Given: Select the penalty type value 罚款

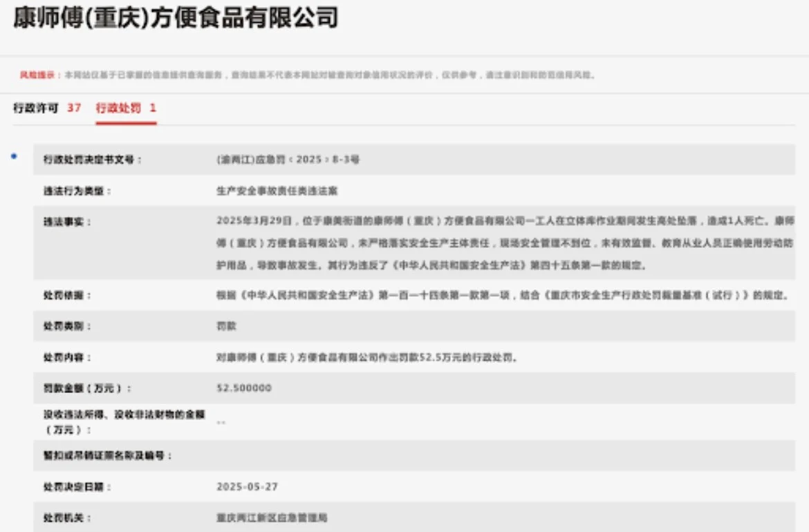Looking at the screenshot, I should 226,326.
